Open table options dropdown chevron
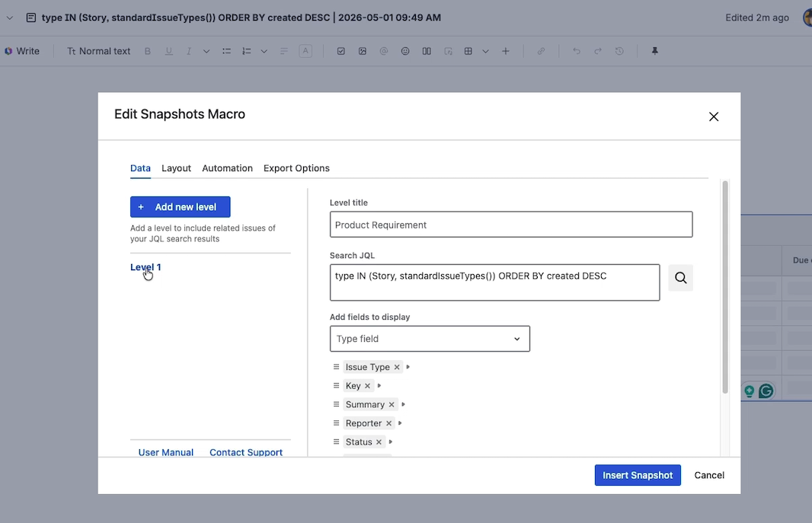 coord(486,51)
